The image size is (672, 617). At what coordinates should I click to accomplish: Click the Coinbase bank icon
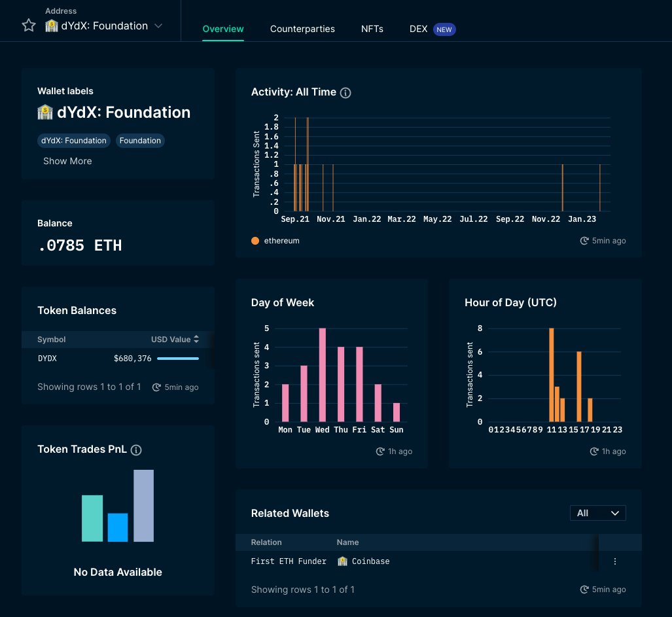(x=342, y=561)
